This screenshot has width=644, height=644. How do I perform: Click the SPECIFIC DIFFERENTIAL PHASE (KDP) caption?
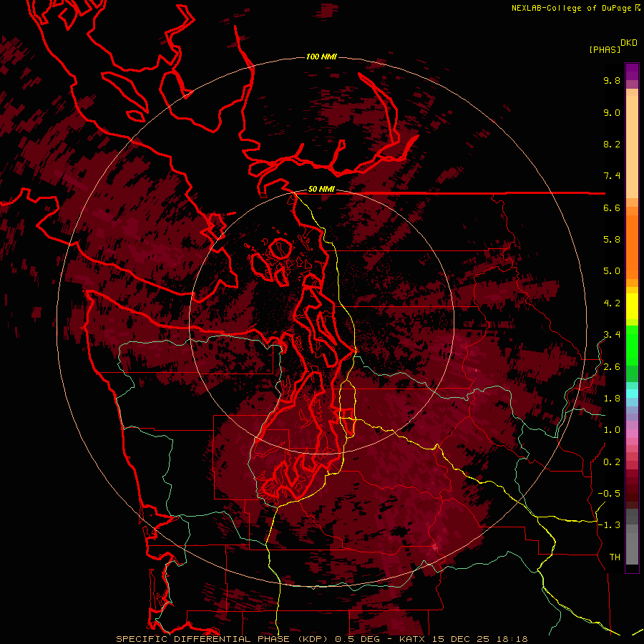pyautogui.click(x=223, y=639)
